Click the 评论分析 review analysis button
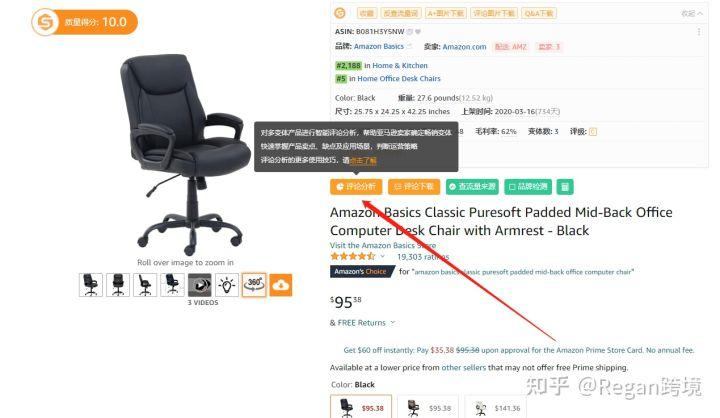 pyautogui.click(x=356, y=186)
